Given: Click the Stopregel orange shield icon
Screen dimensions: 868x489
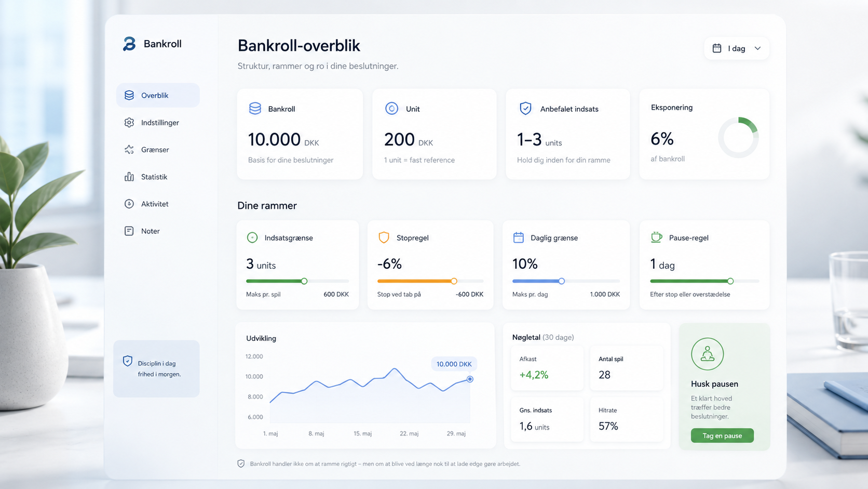Looking at the screenshot, I should [x=384, y=237].
